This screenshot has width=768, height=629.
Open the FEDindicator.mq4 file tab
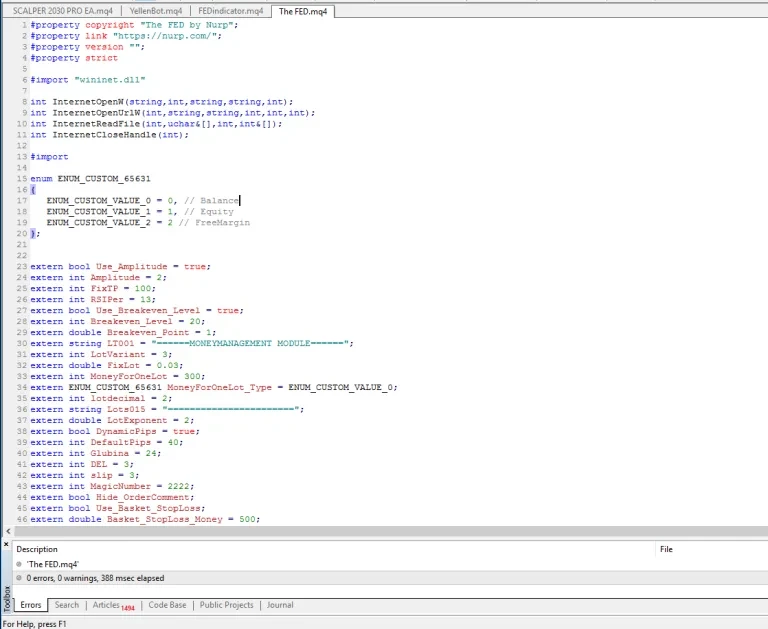[230, 11]
